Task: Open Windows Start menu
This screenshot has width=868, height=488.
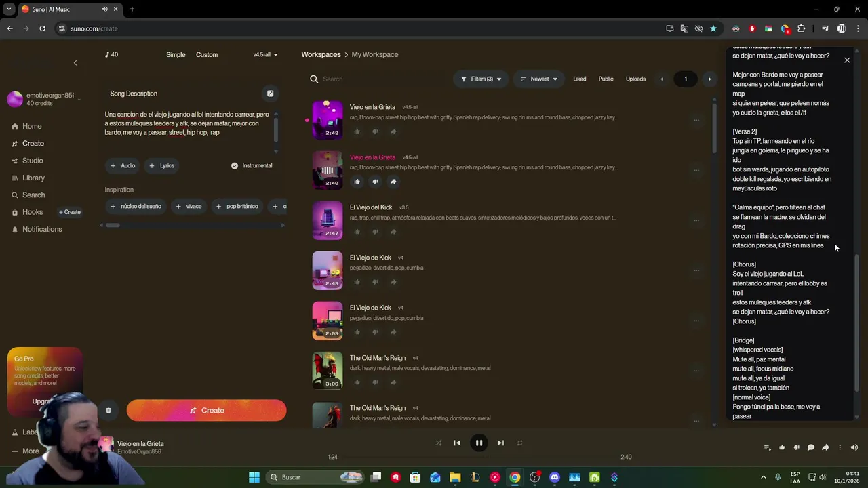Action: 254,477
